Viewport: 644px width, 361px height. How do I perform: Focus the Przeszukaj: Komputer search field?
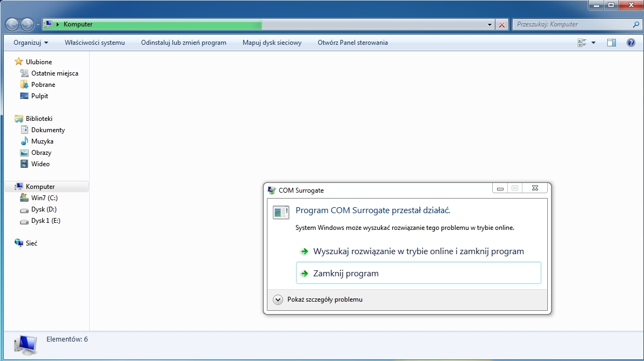pos(573,24)
